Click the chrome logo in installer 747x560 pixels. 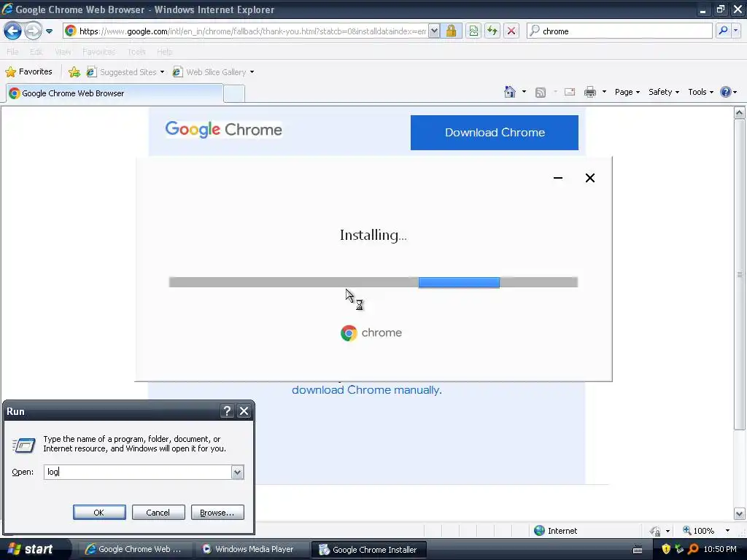[x=371, y=332]
